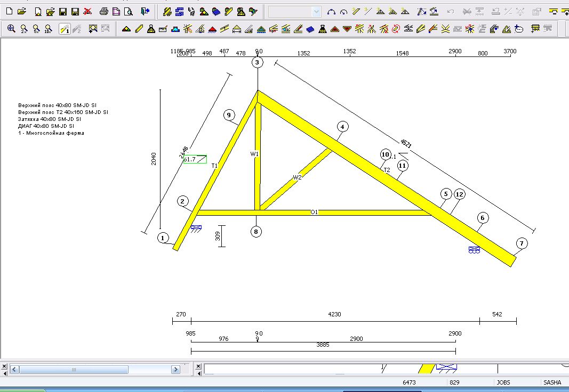
Task: Select the 61.7 angle label box
Action: [195, 159]
